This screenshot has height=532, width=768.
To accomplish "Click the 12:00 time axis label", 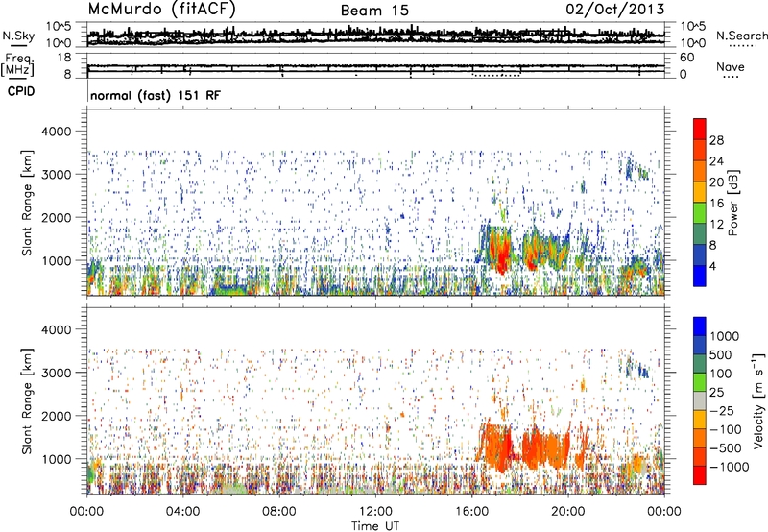I will click(x=375, y=512).
